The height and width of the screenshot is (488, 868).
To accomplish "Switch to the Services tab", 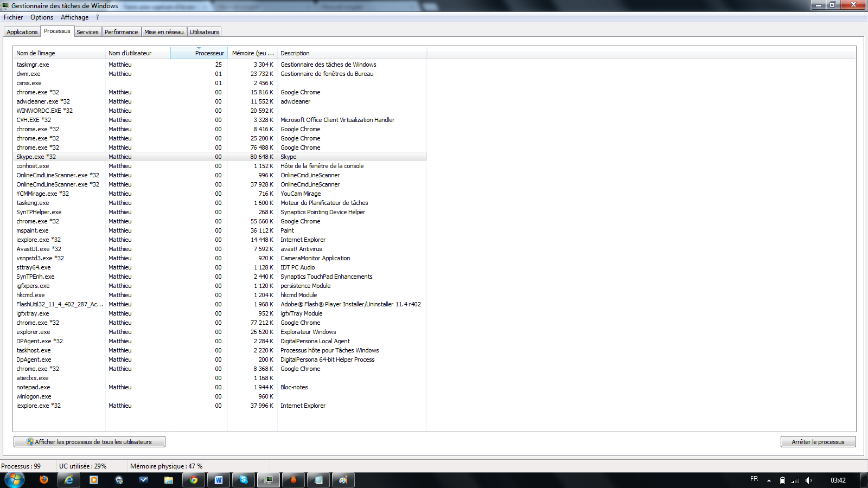I will (87, 32).
